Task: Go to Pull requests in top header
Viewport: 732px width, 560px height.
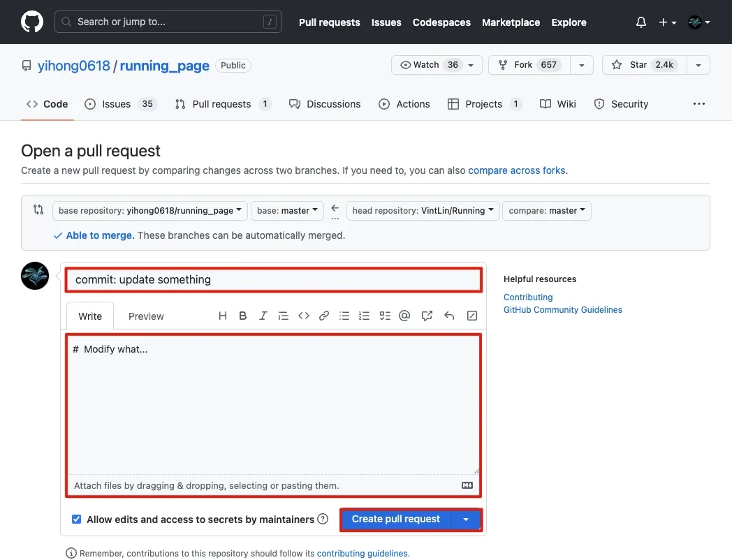Action: click(329, 22)
